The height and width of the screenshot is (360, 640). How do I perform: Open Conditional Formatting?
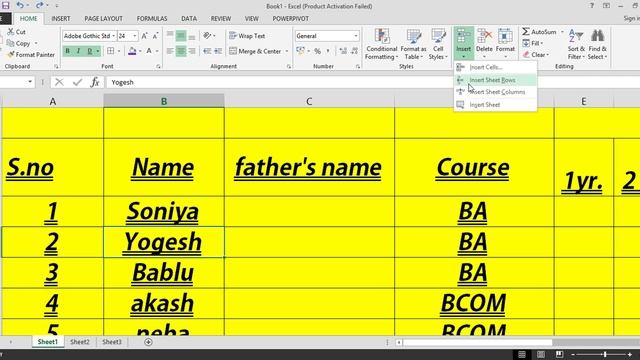(382, 44)
